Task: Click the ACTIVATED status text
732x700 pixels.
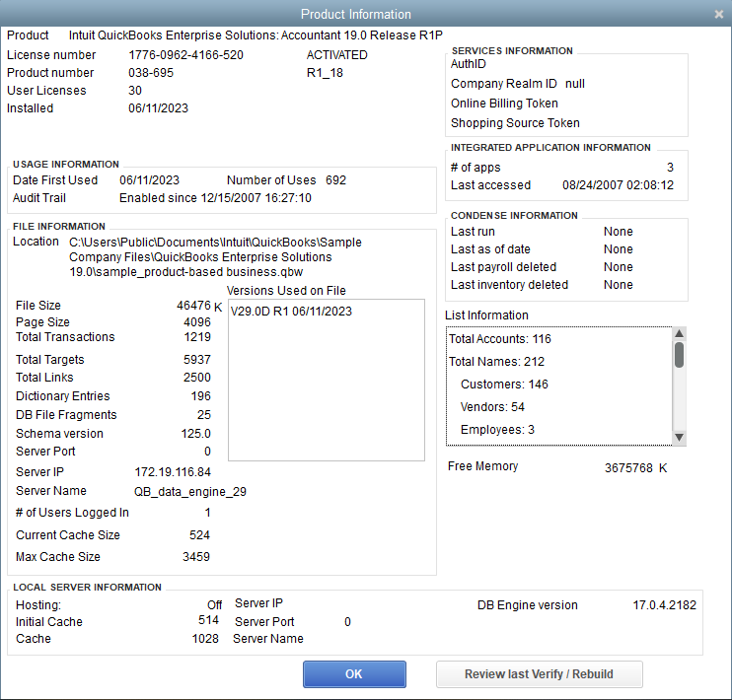Action: pos(337,55)
